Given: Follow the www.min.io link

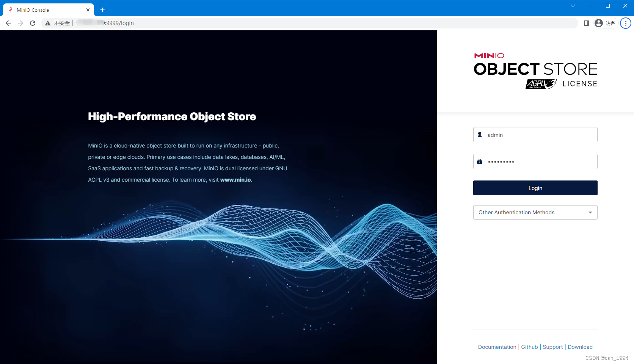Looking at the screenshot, I should click(235, 180).
